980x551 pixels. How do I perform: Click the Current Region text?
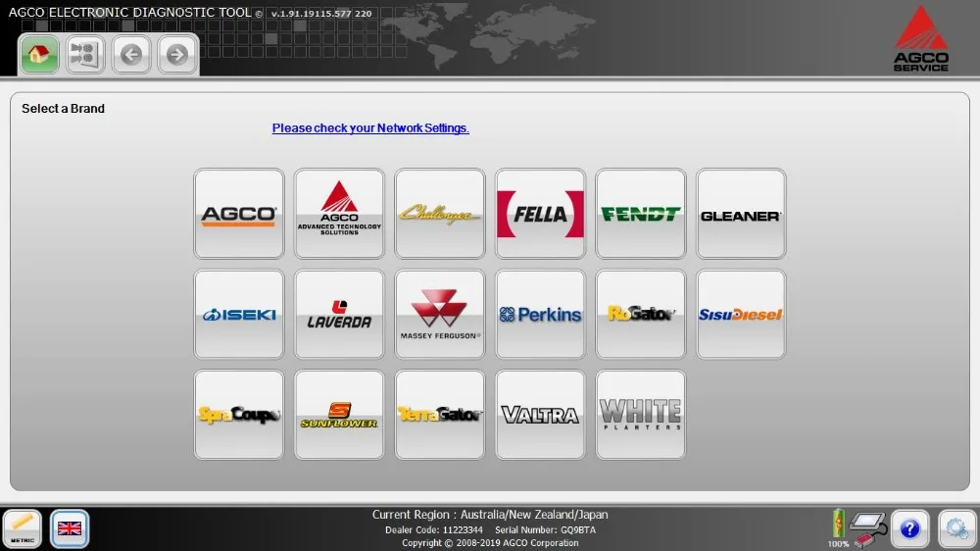tap(490, 515)
